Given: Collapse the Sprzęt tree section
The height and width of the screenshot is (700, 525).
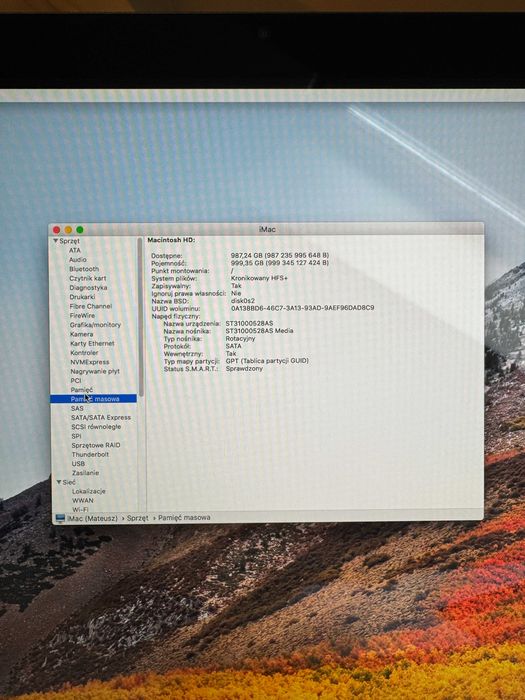Looking at the screenshot, I should [x=56, y=241].
